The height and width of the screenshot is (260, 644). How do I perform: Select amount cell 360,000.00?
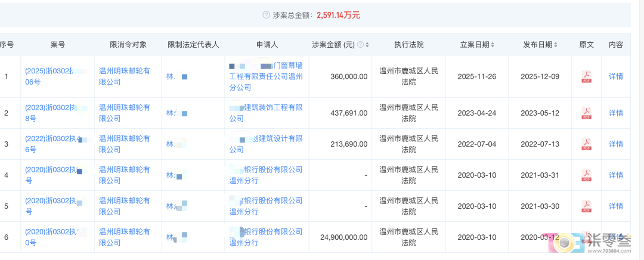[349, 76]
